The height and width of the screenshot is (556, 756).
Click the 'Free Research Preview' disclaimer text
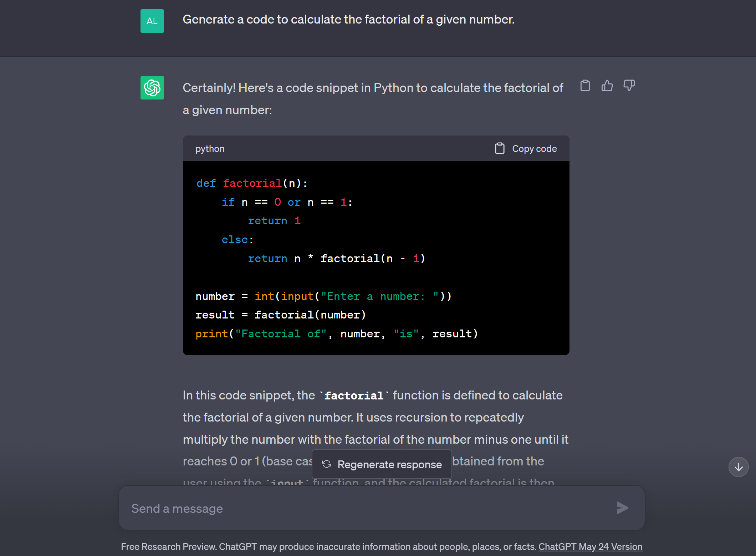tap(330, 547)
